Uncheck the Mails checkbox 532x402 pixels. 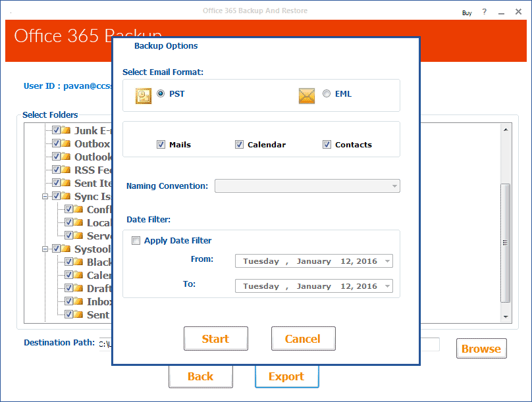point(161,145)
